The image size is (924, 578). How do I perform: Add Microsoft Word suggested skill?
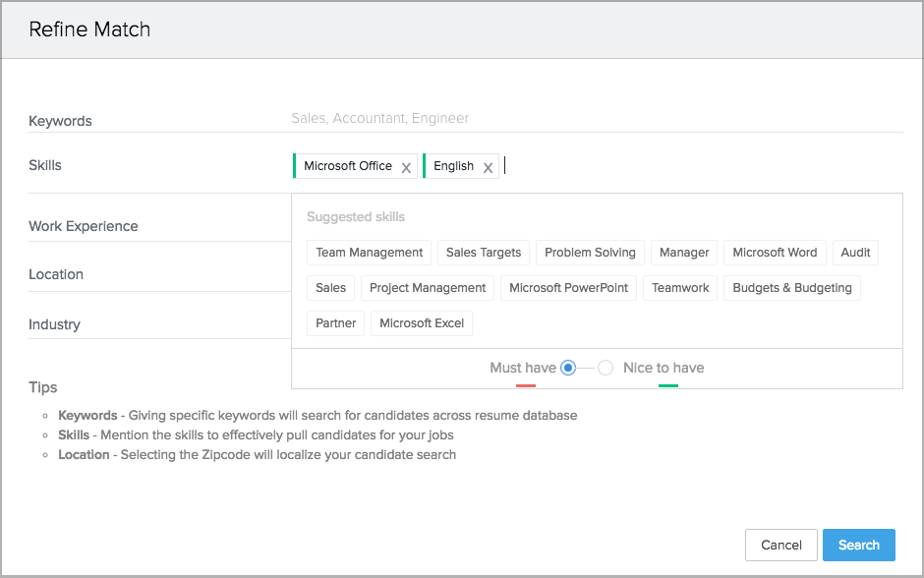[x=775, y=253]
